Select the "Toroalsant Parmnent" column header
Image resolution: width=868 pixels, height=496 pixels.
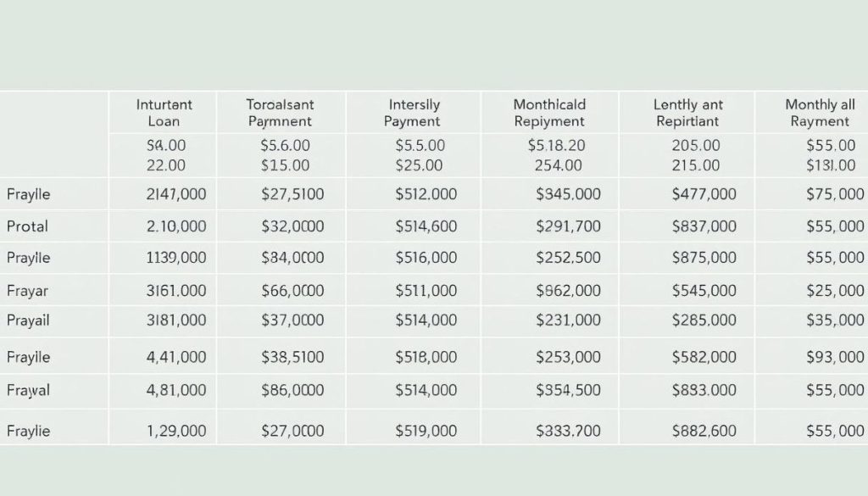(x=280, y=113)
